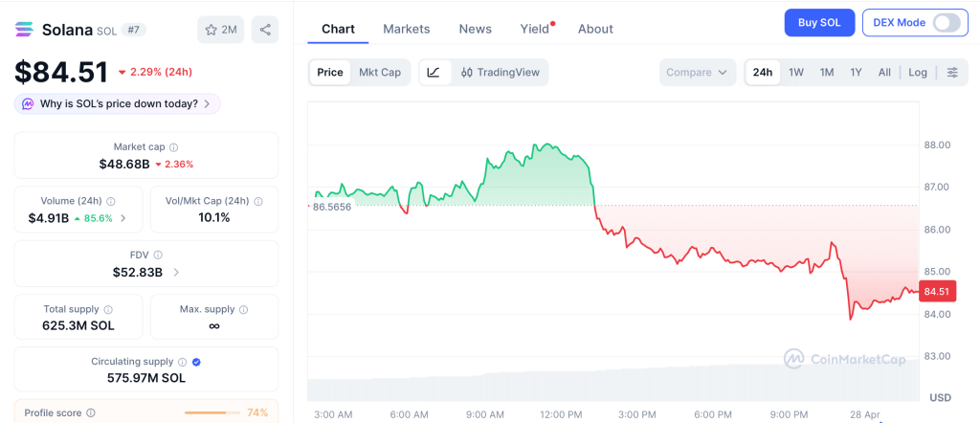Click the share icon next to Solana
This screenshot has height=423, width=980.
pos(265,30)
